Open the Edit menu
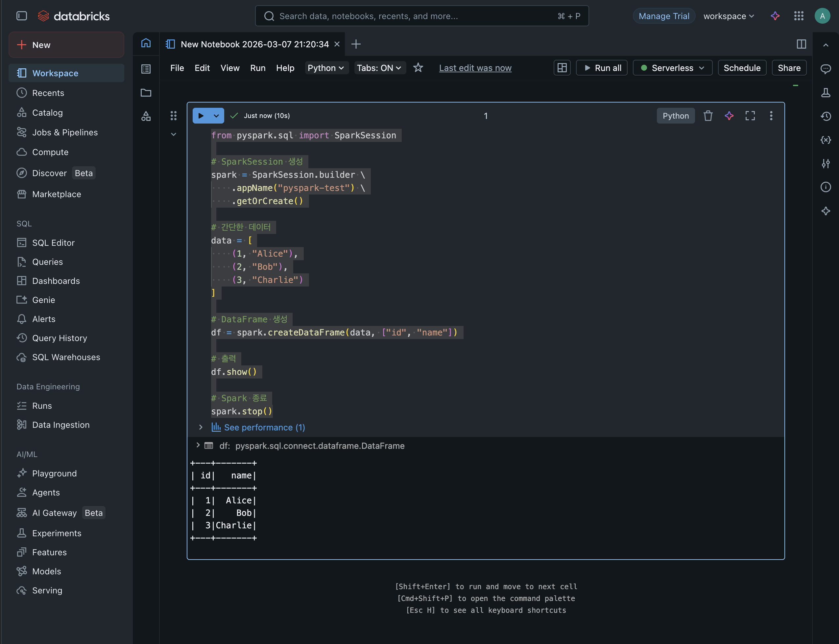 click(202, 68)
